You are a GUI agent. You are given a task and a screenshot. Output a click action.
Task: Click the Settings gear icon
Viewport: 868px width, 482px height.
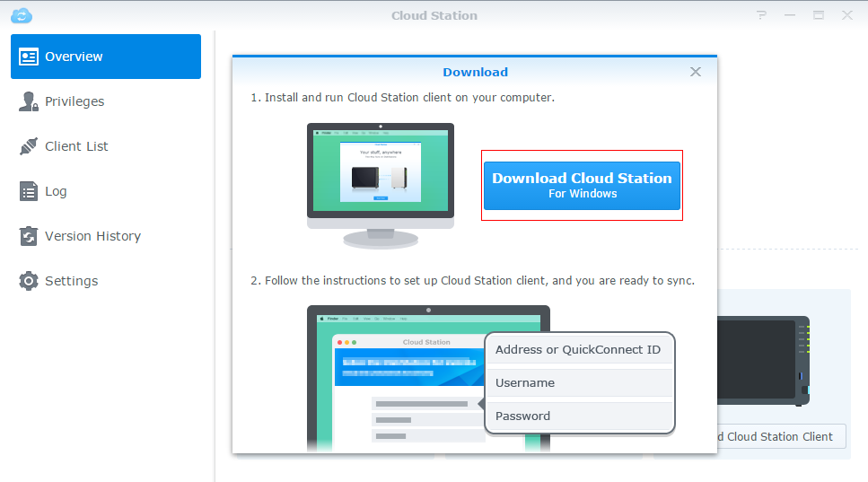(28, 281)
